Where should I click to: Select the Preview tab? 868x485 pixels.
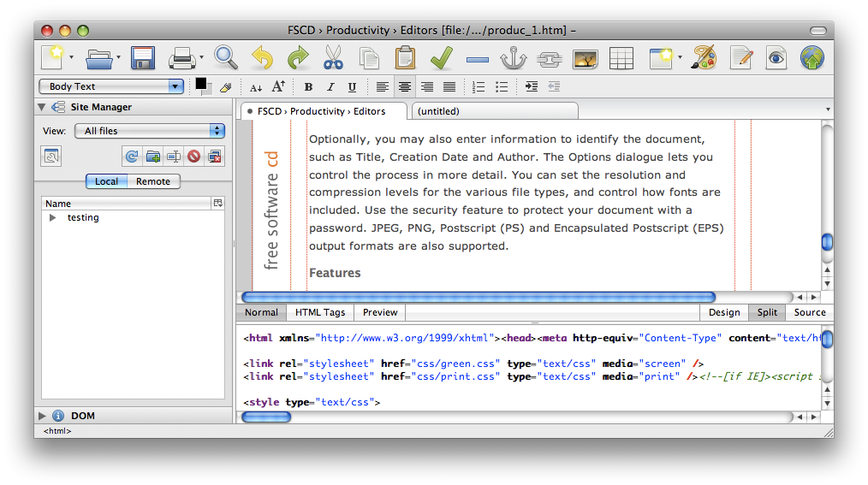pos(380,312)
